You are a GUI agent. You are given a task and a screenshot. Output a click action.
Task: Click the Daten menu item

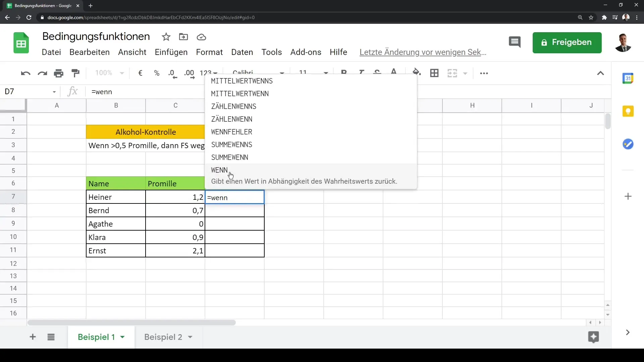pyautogui.click(x=241, y=52)
